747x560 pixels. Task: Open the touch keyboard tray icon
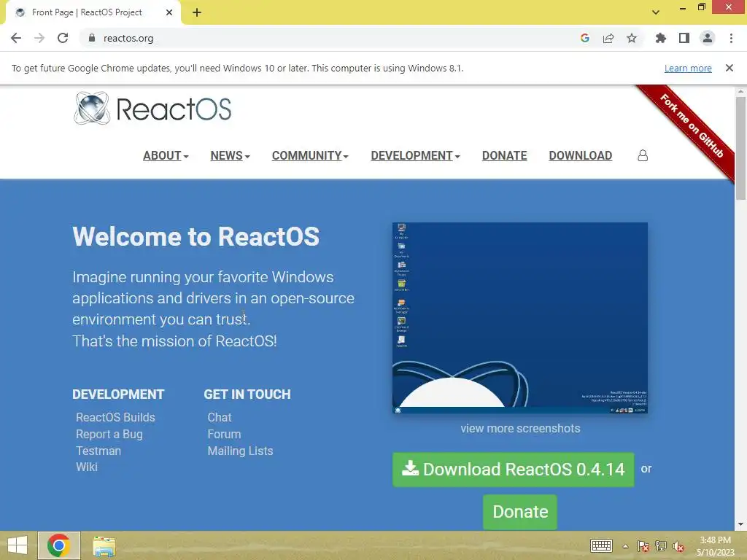click(601, 545)
